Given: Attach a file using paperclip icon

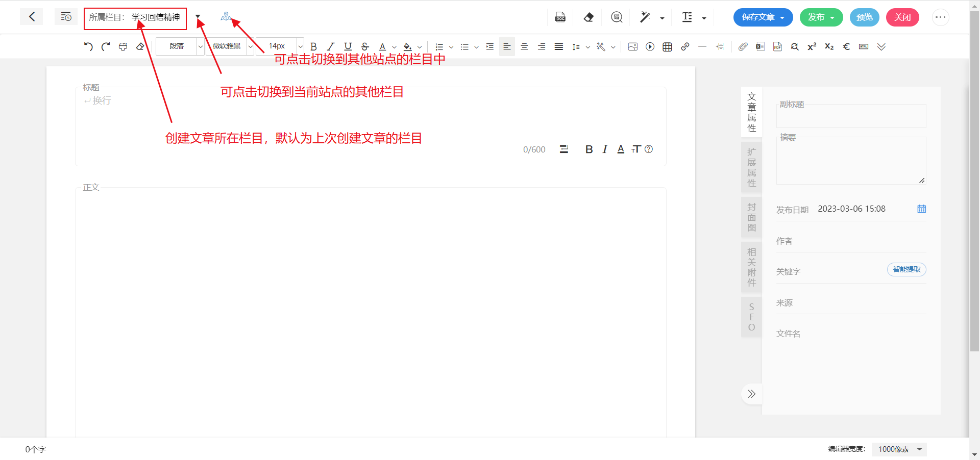Looking at the screenshot, I should pos(743,47).
